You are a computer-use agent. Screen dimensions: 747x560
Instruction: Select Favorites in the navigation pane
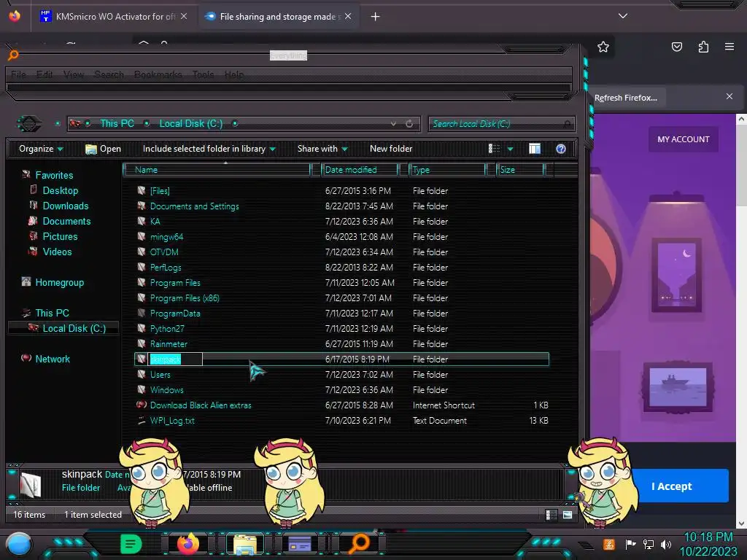tap(54, 175)
